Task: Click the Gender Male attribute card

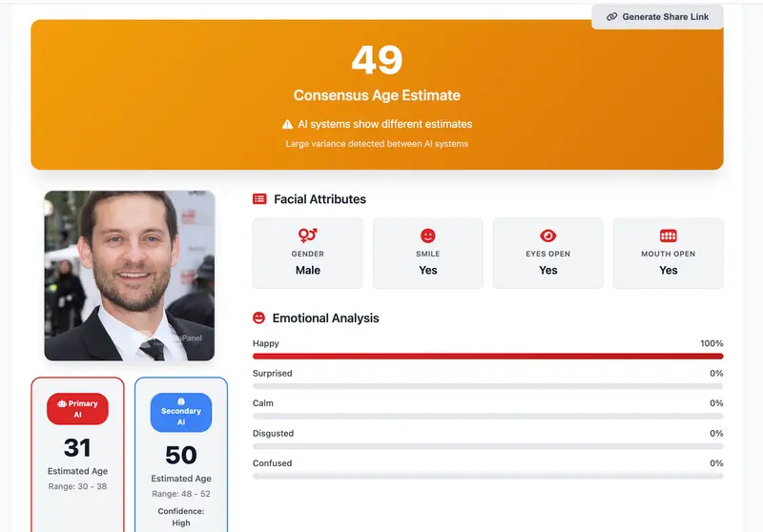Action: [x=307, y=253]
